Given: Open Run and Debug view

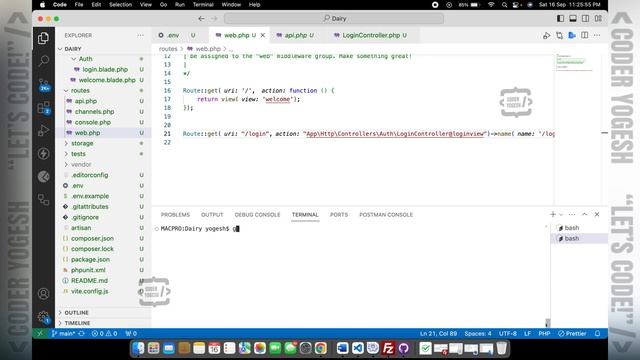Looking at the screenshot, I should tap(43, 131).
